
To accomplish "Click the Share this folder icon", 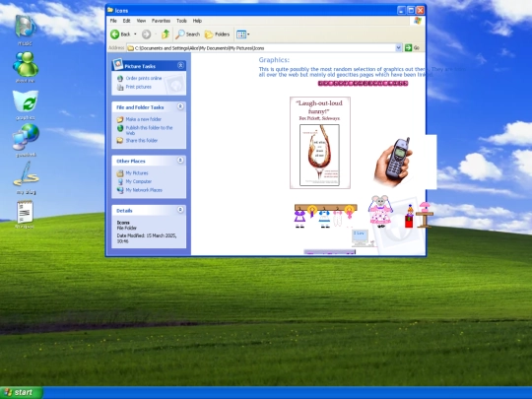I will click(120, 140).
